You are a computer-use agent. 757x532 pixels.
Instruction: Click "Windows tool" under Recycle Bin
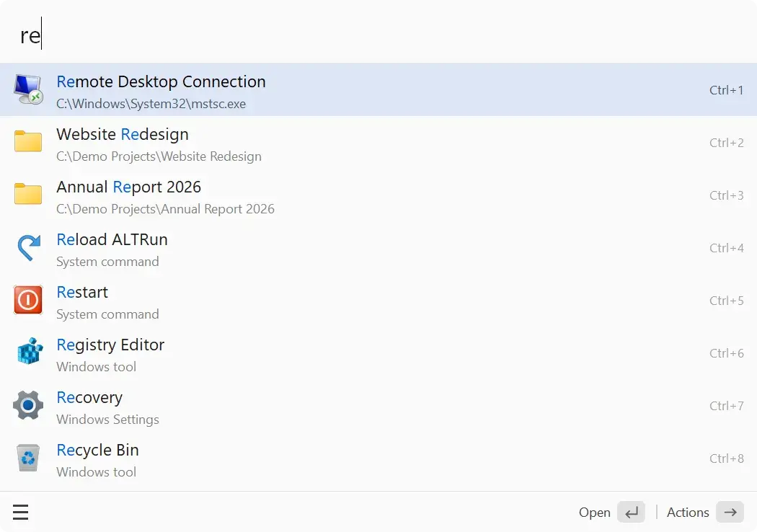click(x=96, y=472)
